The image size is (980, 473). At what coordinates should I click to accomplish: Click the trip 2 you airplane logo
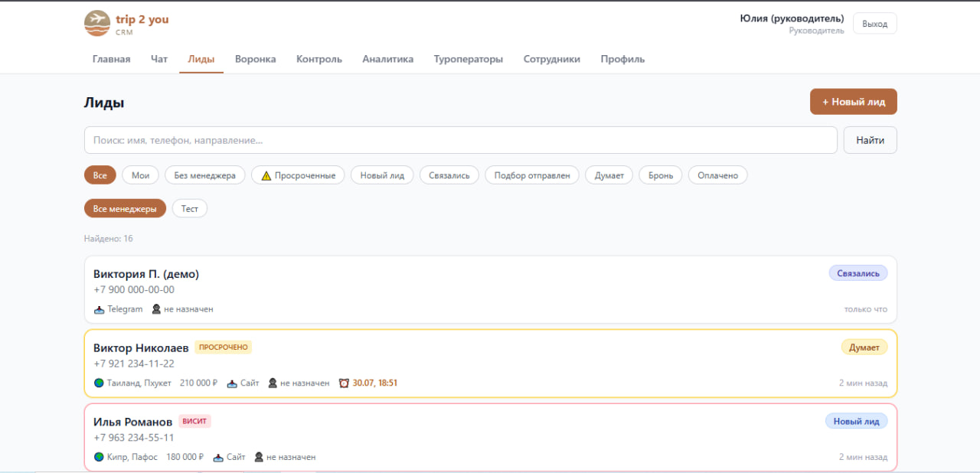[97, 23]
